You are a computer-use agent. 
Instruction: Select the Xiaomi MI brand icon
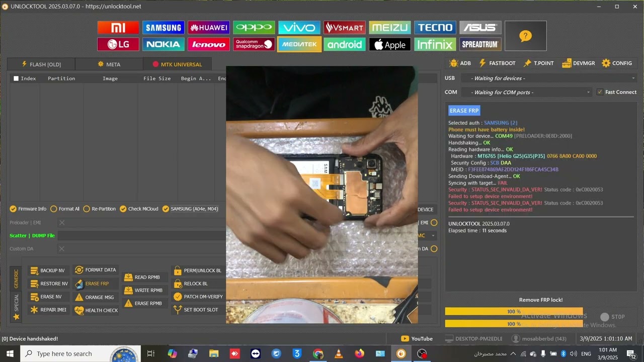tap(118, 28)
